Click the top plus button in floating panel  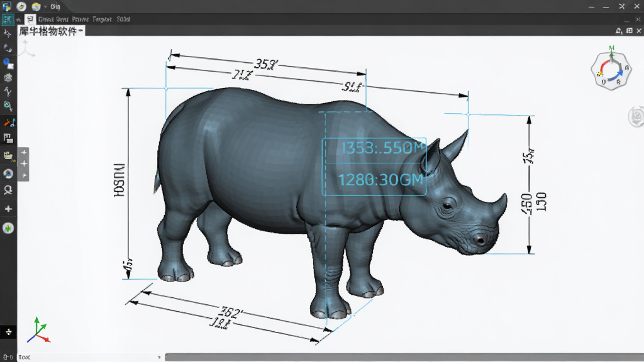pyautogui.click(x=24, y=152)
